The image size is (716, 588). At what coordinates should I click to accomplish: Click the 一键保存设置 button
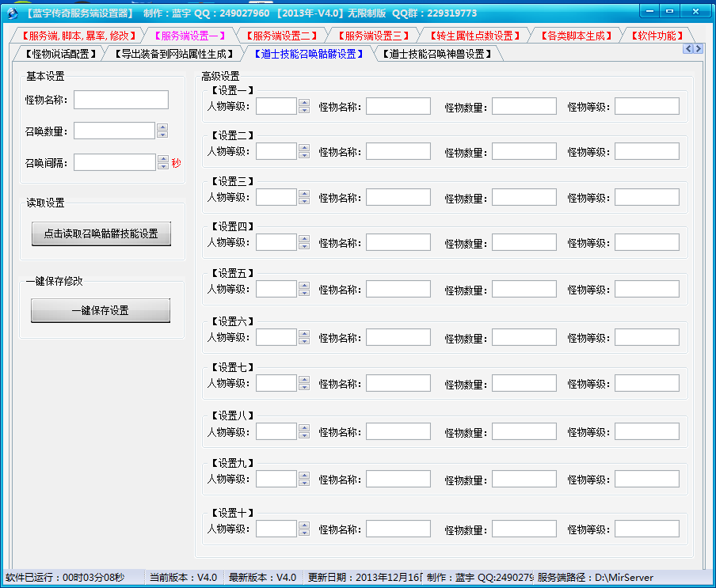tap(101, 311)
